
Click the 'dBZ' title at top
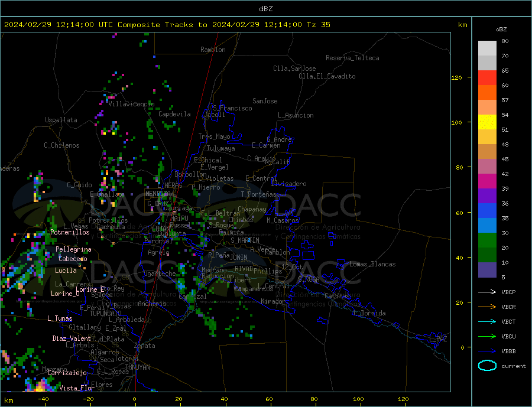coord(265,9)
